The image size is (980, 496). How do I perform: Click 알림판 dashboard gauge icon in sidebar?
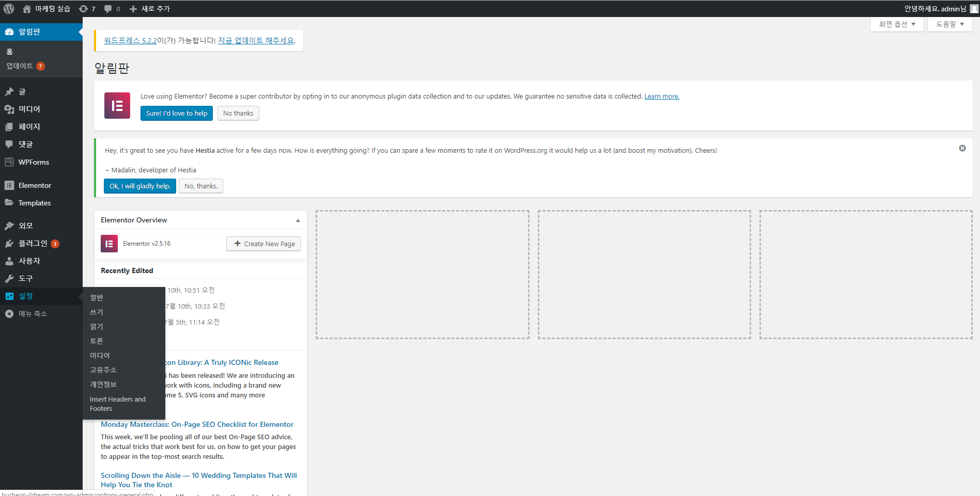[9, 32]
